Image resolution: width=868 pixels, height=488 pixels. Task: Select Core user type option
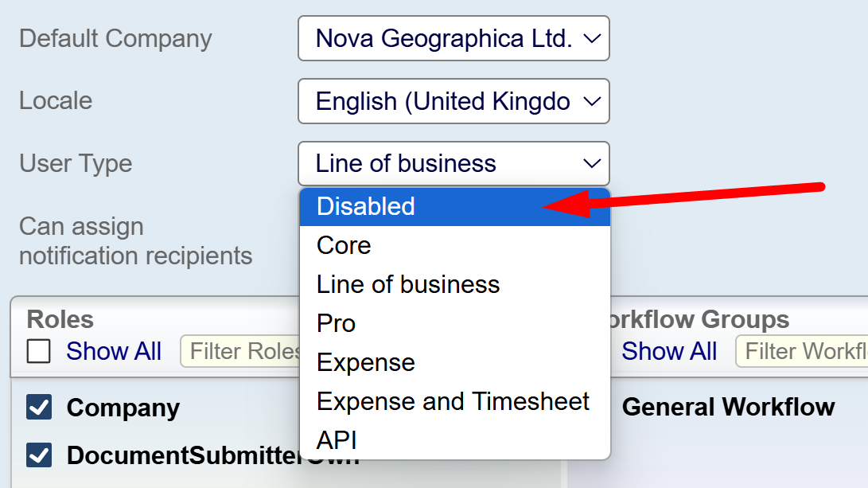click(344, 245)
